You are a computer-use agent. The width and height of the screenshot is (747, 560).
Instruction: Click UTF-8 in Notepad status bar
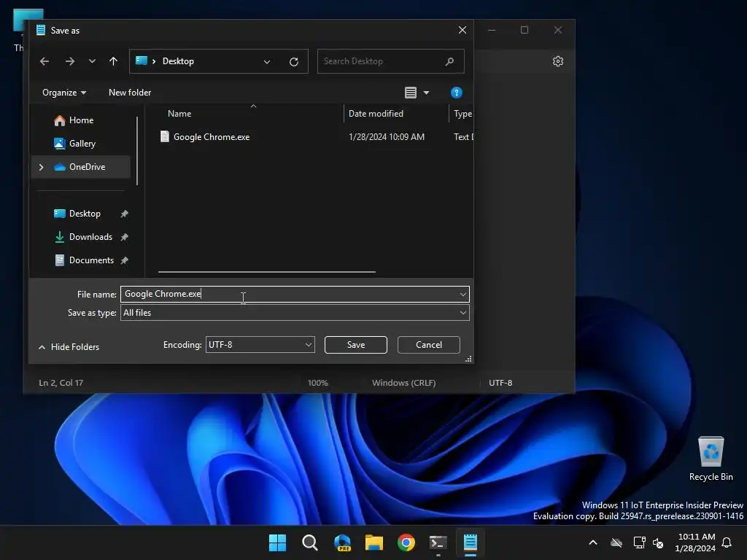(500, 383)
